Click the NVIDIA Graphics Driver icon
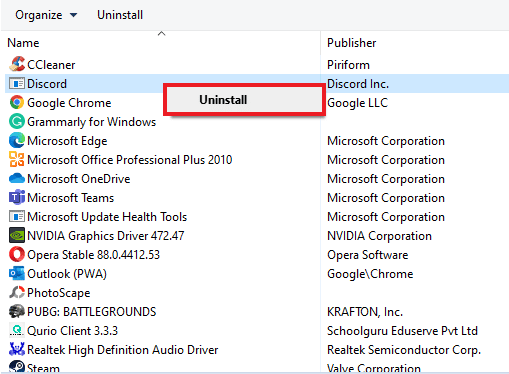The image size is (509, 374). (x=17, y=235)
